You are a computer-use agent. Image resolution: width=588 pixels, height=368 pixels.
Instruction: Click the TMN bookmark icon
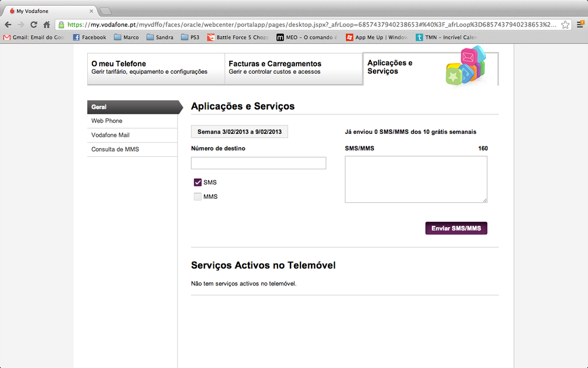pyautogui.click(x=419, y=37)
